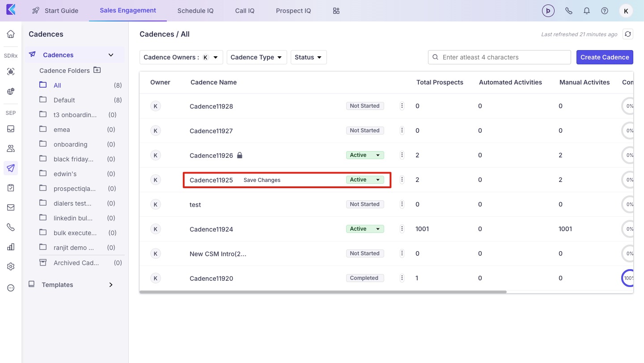Click the refresh icon beside last refreshed
Screen dimensions: 644x363
pos(628,34)
